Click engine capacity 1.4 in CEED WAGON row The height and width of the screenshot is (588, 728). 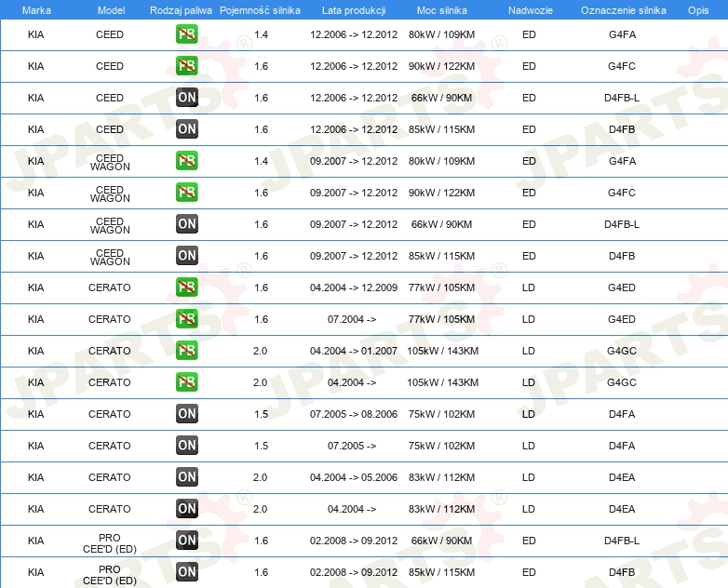click(x=261, y=161)
